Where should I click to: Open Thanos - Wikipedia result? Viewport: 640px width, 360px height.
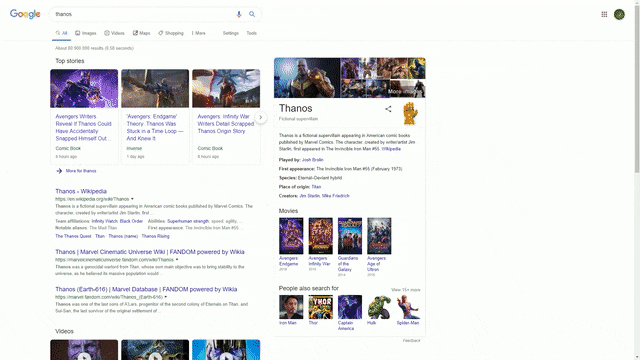(81, 191)
